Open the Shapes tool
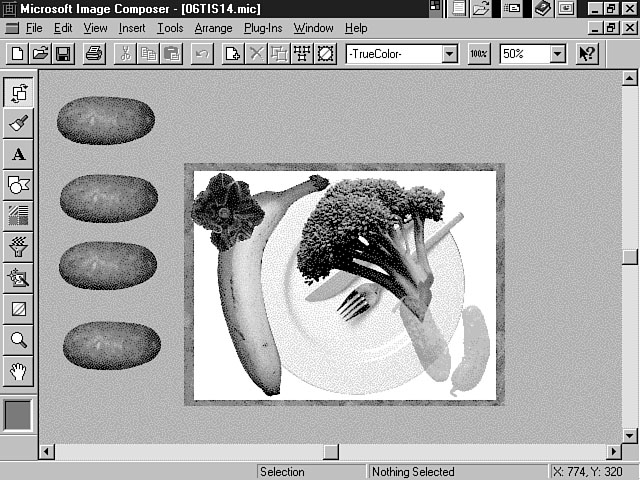Screen dimensions: 640x480 pyautogui.click(x=19, y=184)
